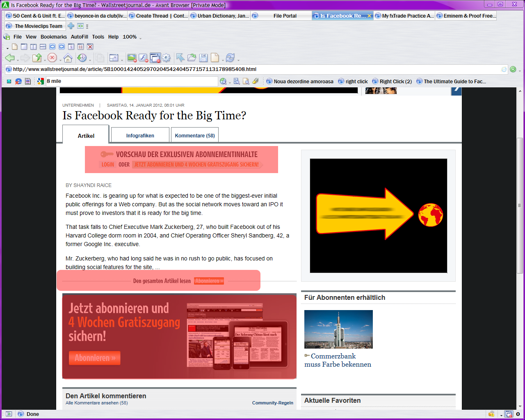Switch to the Infografiken article tab
Viewport: 525px width, 420px height.
click(140, 135)
